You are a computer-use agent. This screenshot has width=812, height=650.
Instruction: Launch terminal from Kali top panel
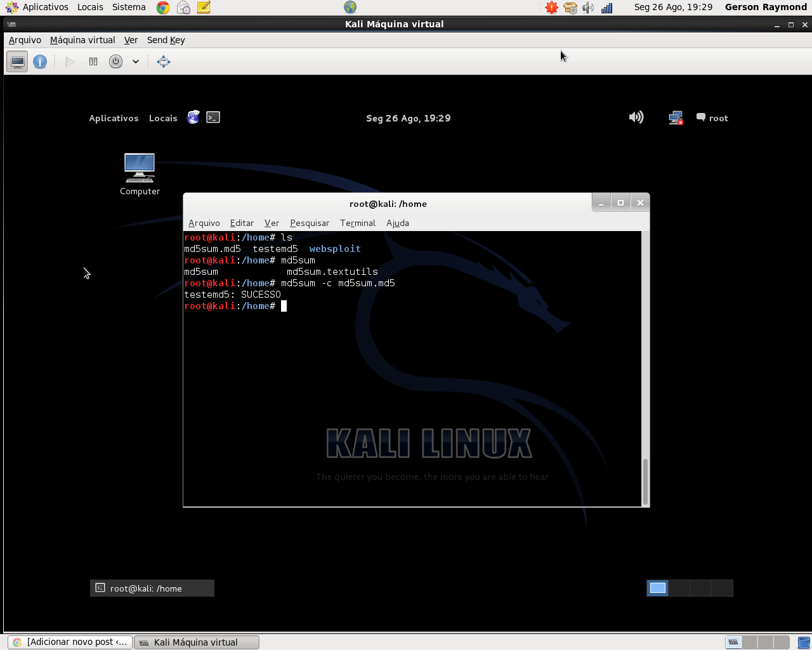point(213,117)
